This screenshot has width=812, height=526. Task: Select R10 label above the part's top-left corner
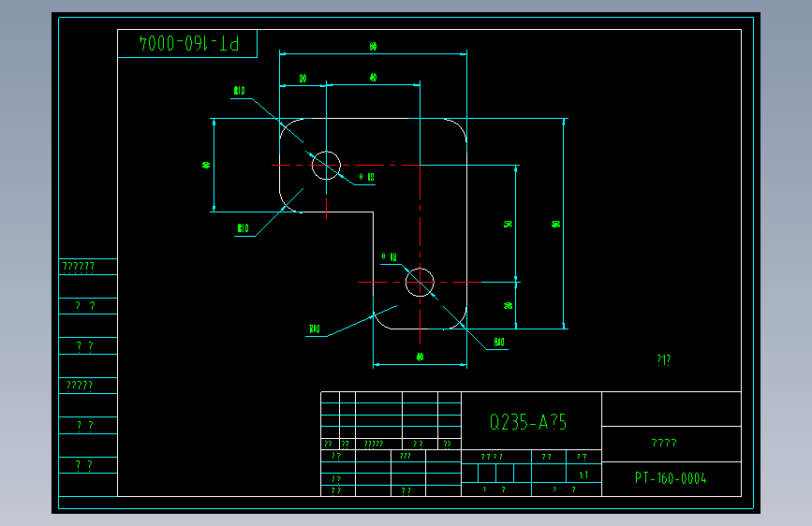[239, 91]
